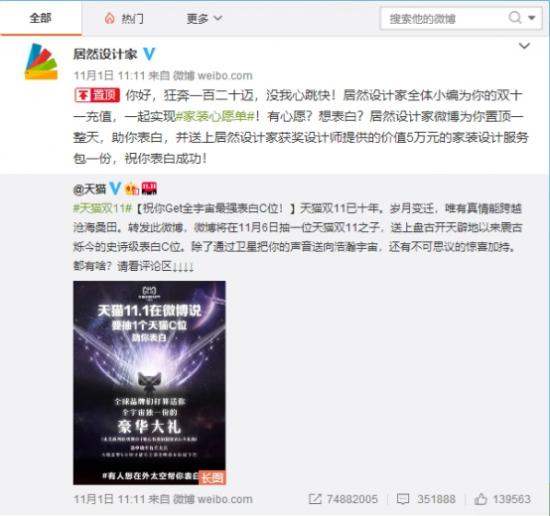This screenshot has width=550, height=516.
Task: Open the 天猫11.1 poster thumbnail
Action: point(149,383)
